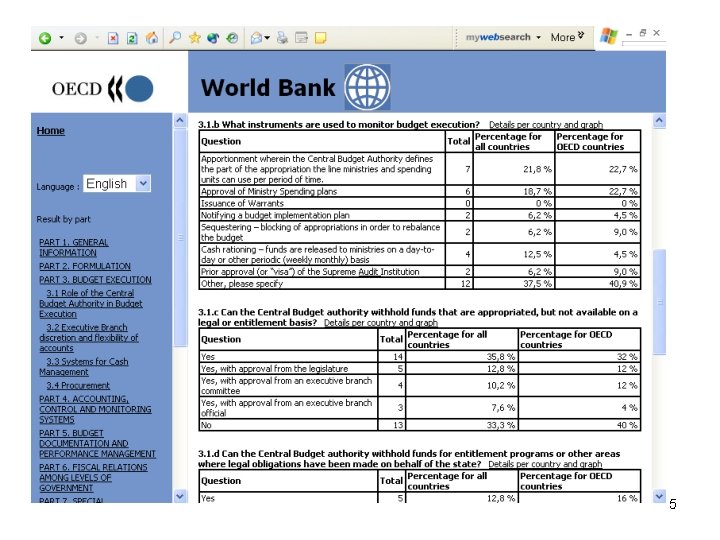Click the Windows flag logo
The image size is (720, 540).
point(609,36)
